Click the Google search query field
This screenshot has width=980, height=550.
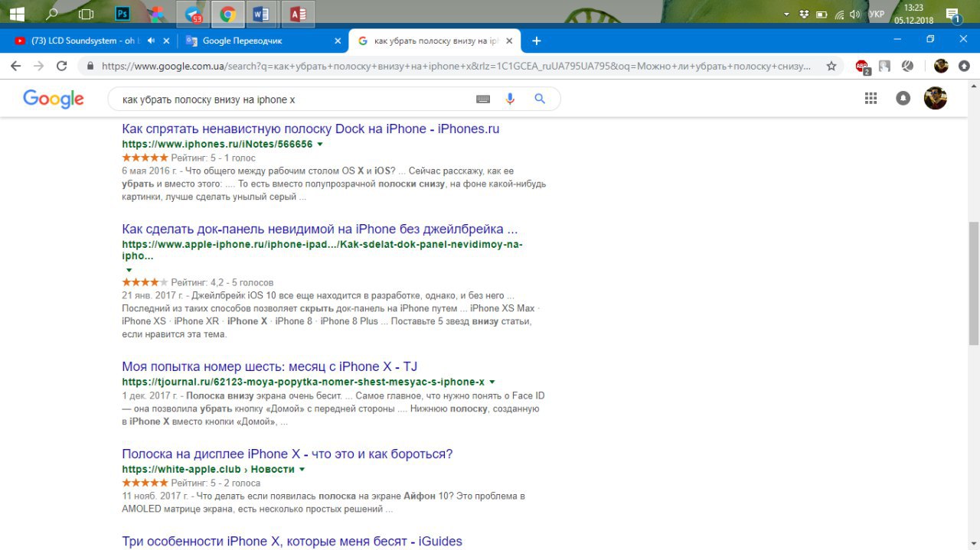point(295,99)
